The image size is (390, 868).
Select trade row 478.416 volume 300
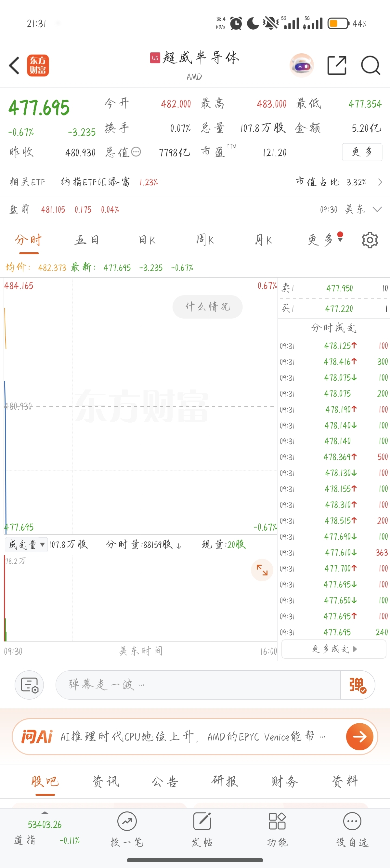click(x=334, y=362)
